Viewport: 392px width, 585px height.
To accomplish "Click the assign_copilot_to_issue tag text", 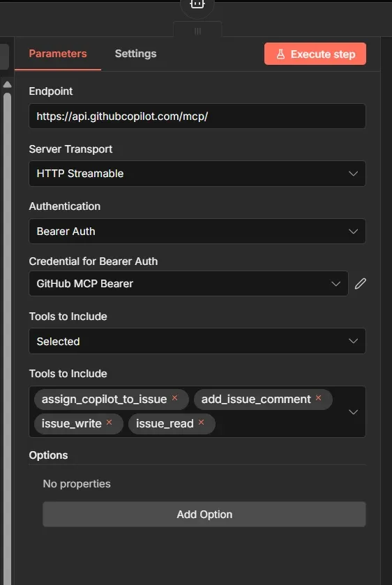I will [x=104, y=400].
